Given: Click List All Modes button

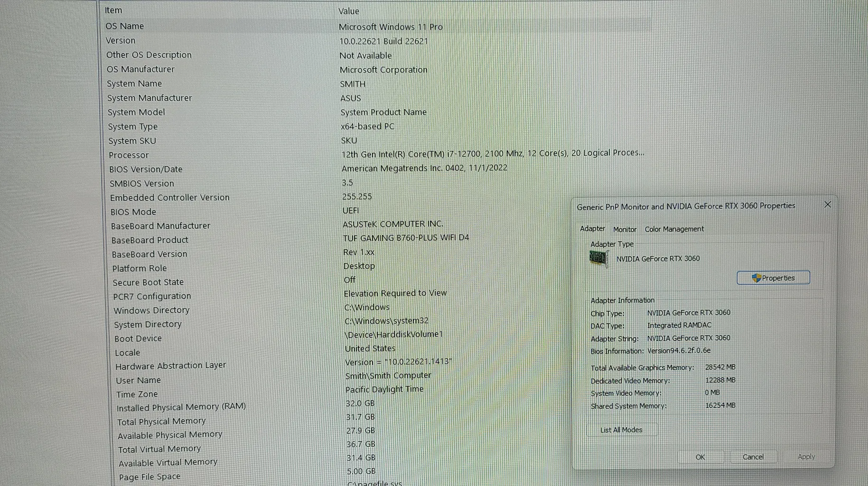Looking at the screenshot, I should click(x=621, y=430).
